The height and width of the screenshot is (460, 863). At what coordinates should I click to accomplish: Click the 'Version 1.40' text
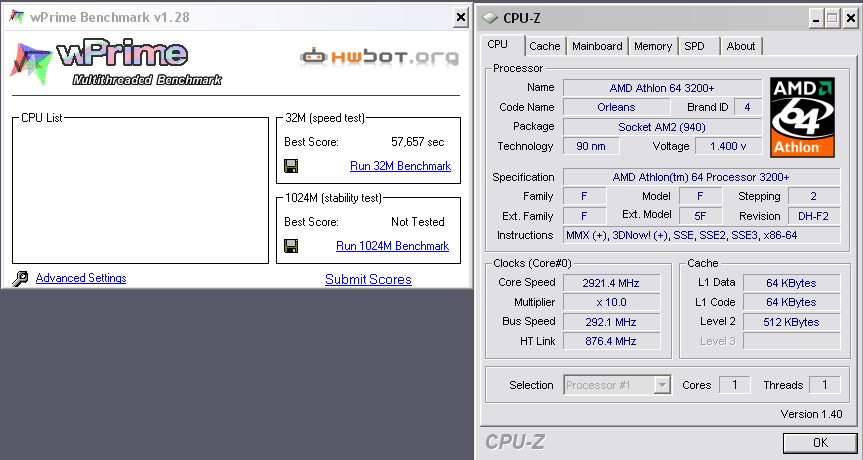pos(811,414)
